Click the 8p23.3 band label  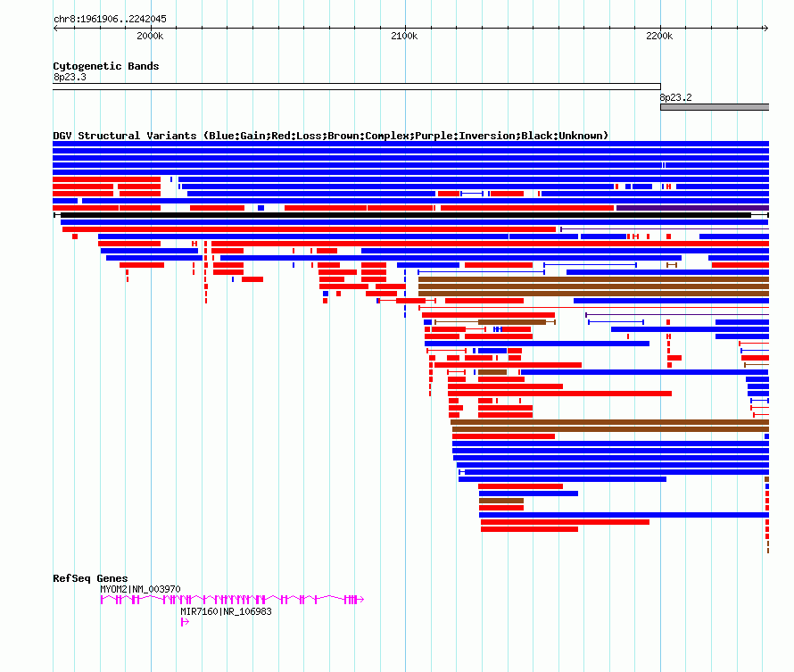point(70,77)
